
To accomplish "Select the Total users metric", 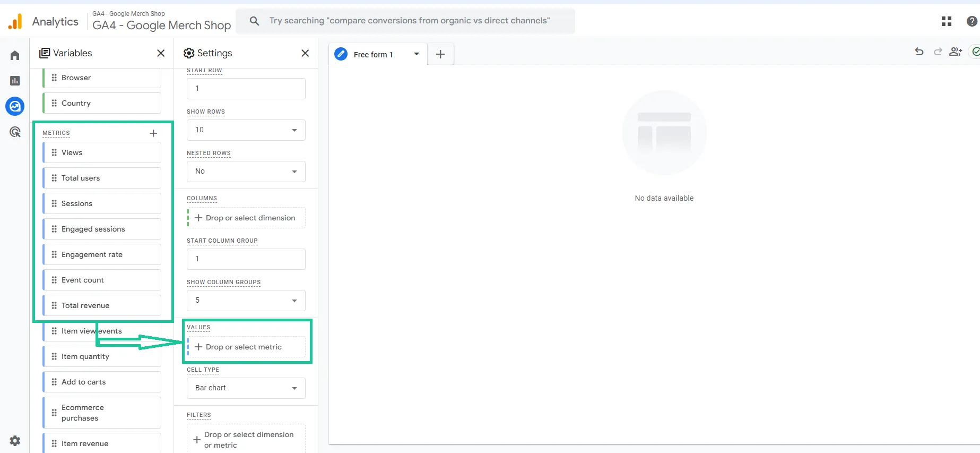I will click(102, 178).
